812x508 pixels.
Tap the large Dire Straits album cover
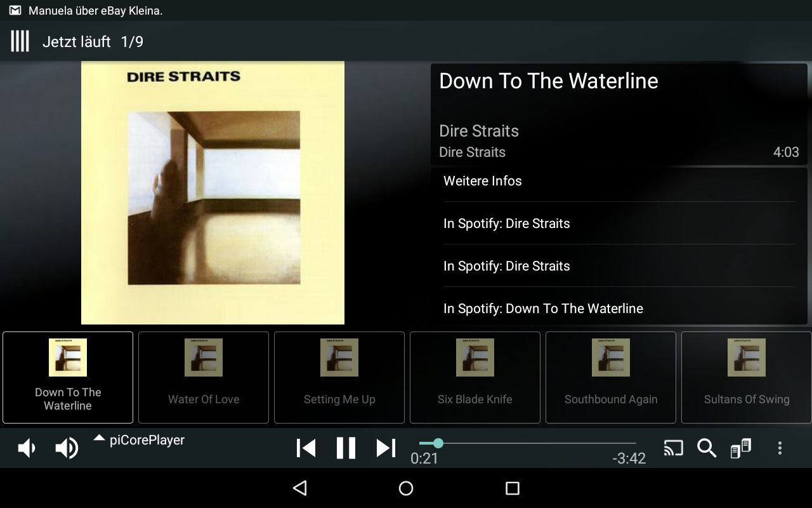(213, 193)
